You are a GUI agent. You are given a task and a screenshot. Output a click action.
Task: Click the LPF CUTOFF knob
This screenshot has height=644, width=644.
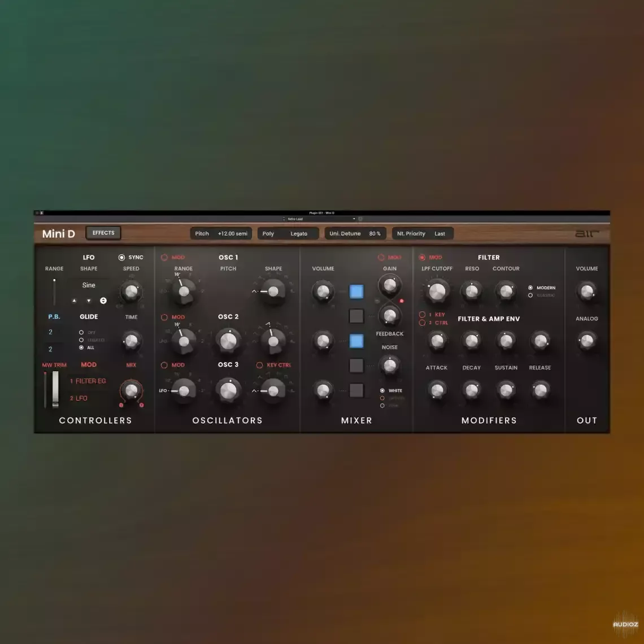pos(437,291)
